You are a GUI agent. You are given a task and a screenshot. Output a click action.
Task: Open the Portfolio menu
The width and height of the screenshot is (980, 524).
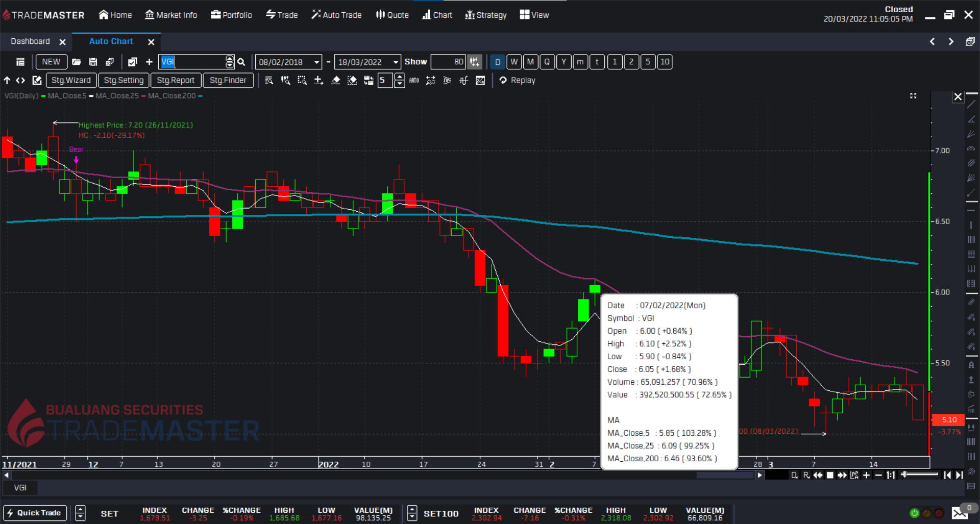coord(232,15)
